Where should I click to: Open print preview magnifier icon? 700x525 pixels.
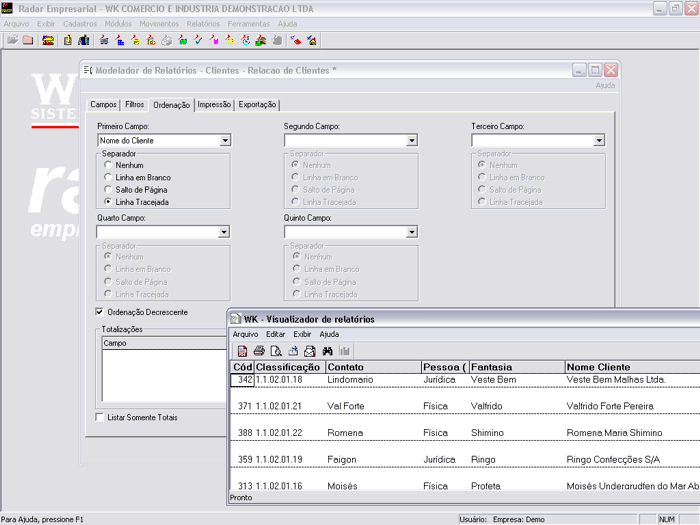[276, 351]
